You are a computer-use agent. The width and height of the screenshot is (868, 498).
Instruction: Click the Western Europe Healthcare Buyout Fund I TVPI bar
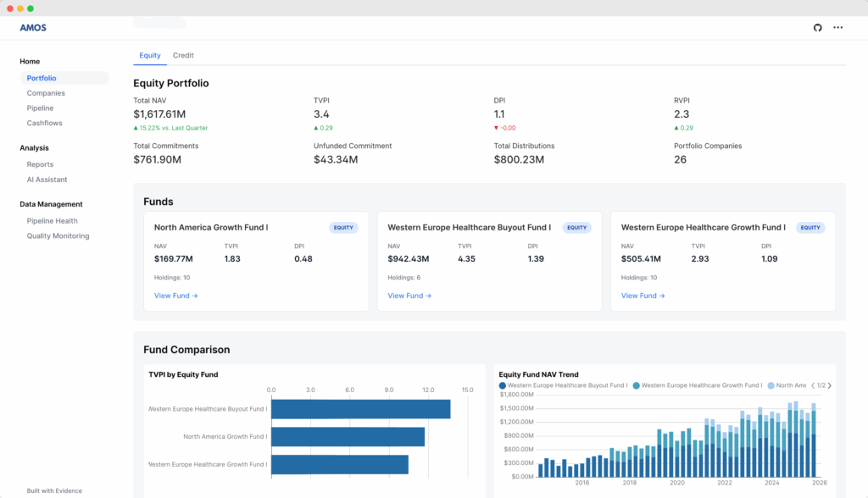[360, 409]
